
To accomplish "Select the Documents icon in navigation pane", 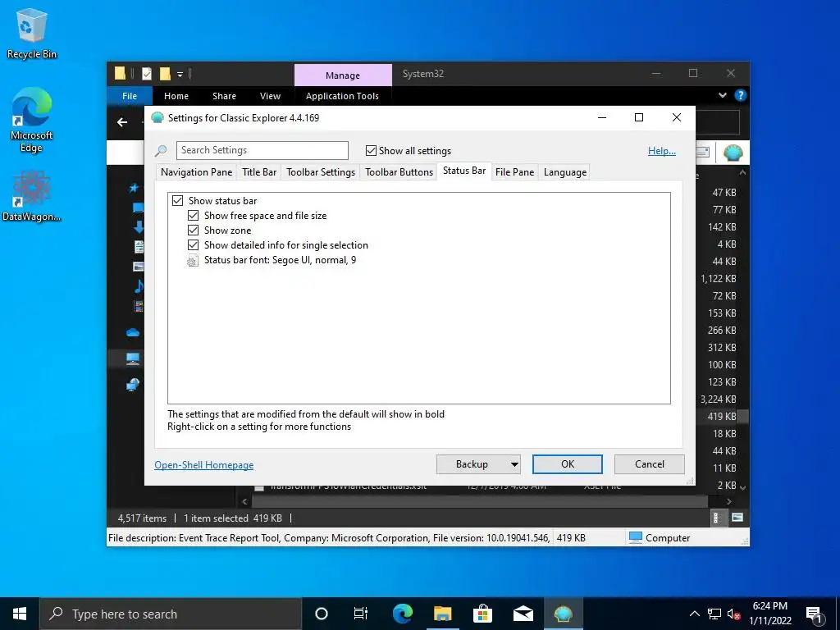I will tap(139, 246).
